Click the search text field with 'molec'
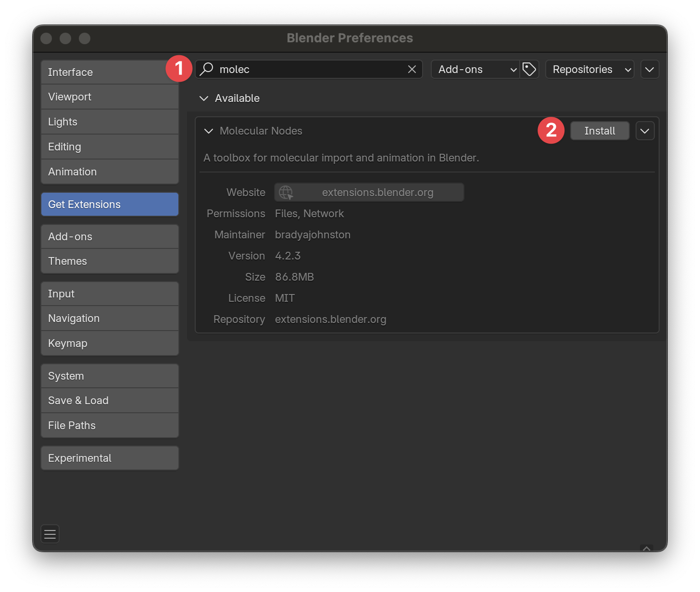Image resolution: width=700 pixels, height=592 pixels. [x=308, y=69]
